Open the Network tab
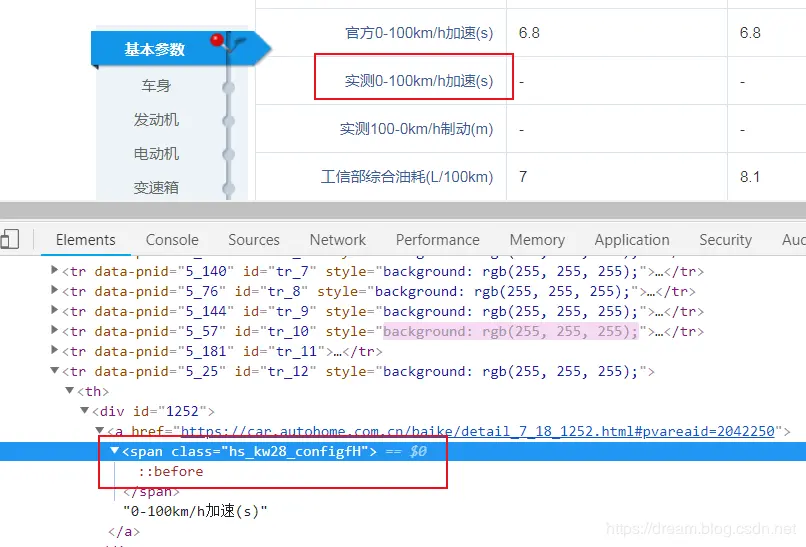 tap(337, 240)
